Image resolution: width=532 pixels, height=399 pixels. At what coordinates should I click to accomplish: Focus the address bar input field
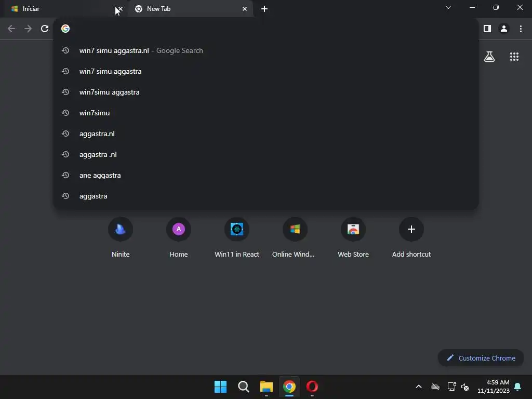(x=267, y=29)
